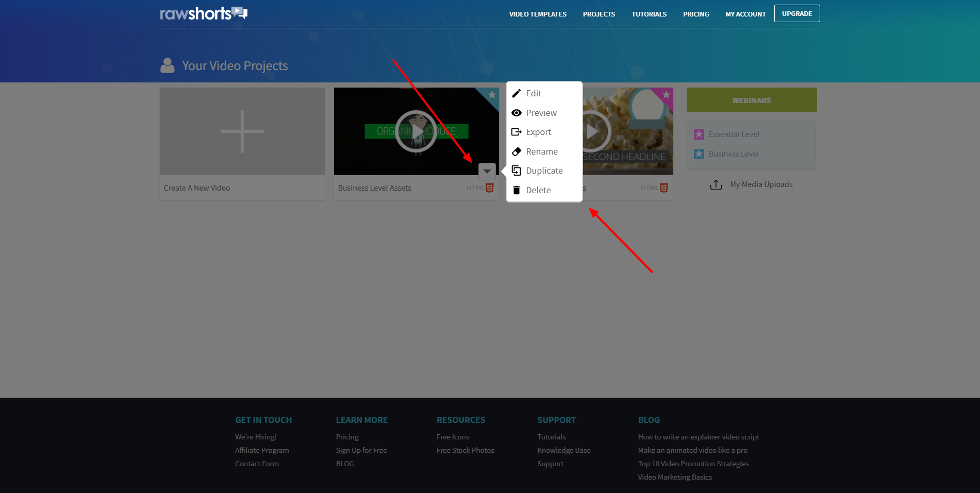This screenshot has width=980, height=493.
Task: Open Knowledge Base footer link
Action: [564, 450]
